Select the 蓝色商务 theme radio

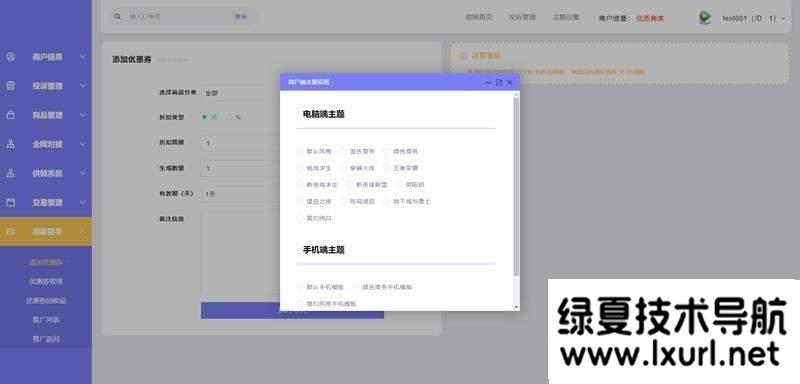click(x=344, y=151)
